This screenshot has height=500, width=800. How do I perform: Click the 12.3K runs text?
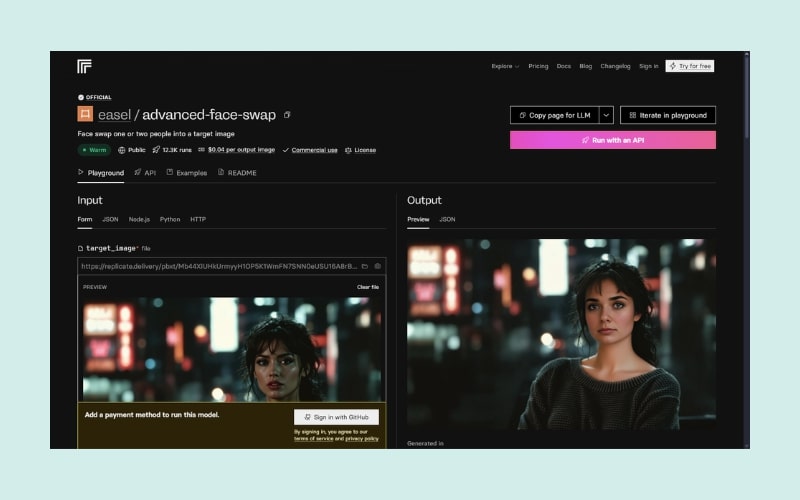point(177,150)
